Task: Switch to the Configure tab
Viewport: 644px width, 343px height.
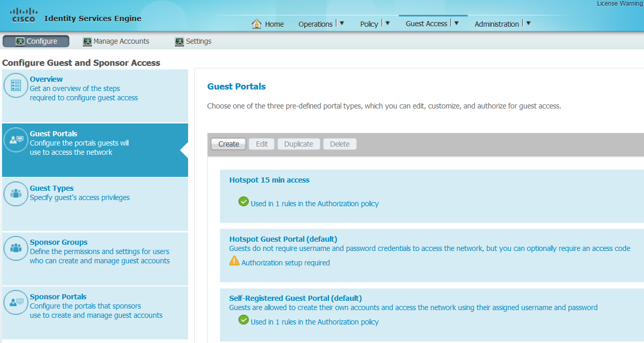Action: click(36, 42)
